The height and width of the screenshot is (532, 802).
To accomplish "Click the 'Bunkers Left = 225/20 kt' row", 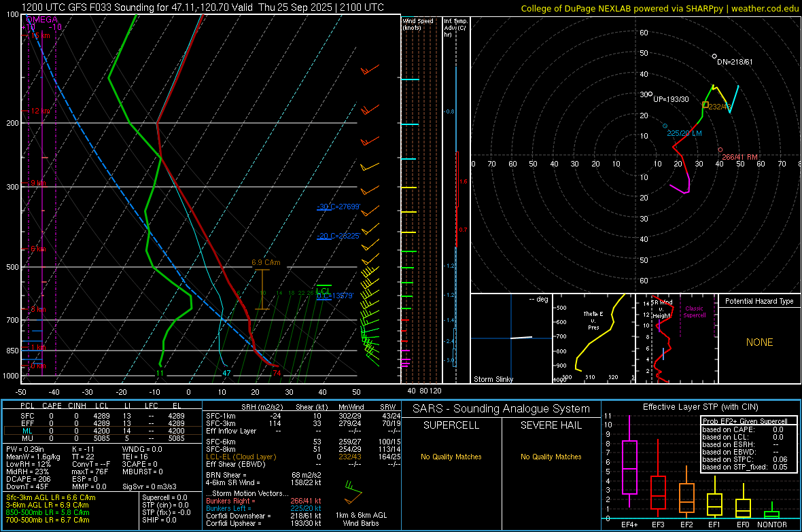I will [x=264, y=508].
